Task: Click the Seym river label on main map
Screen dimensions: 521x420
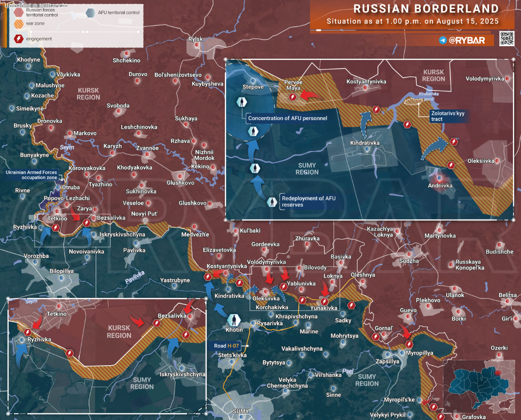Action: 67,147
